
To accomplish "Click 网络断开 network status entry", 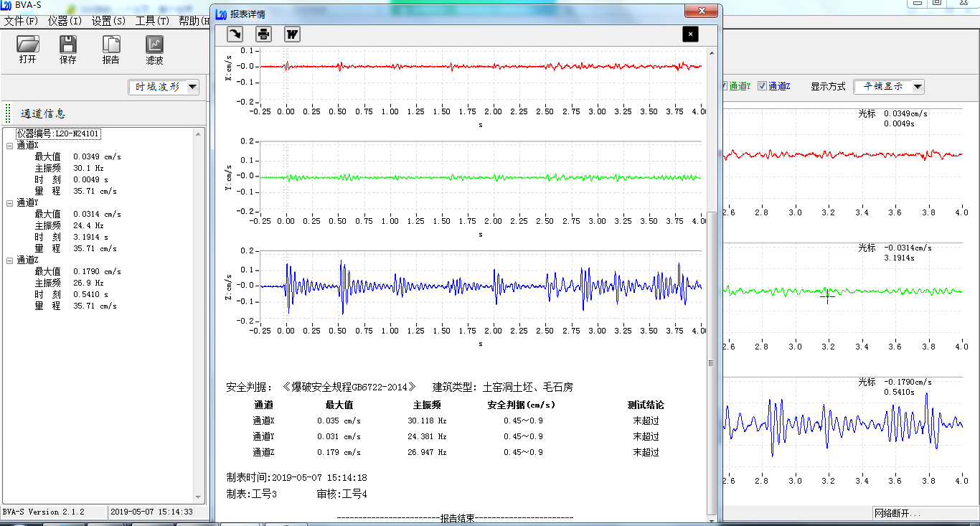I will click(897, 513).
